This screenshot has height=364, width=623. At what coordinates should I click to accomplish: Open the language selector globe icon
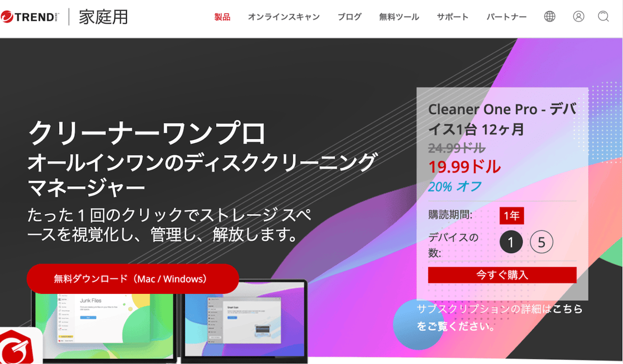pyautogui.click(x=549, y=16)
